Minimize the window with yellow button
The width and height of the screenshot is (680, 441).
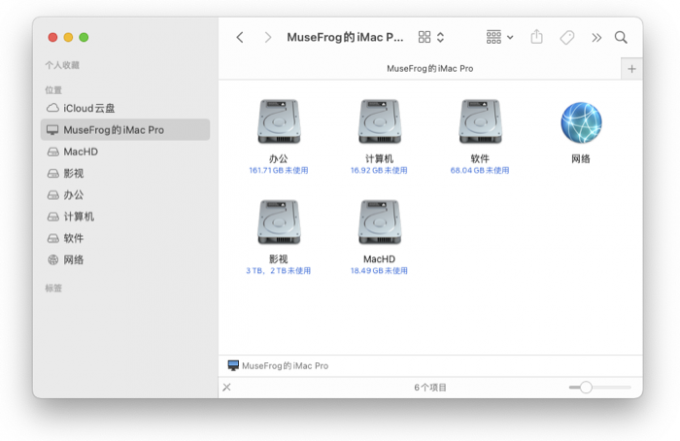[69, 37]
